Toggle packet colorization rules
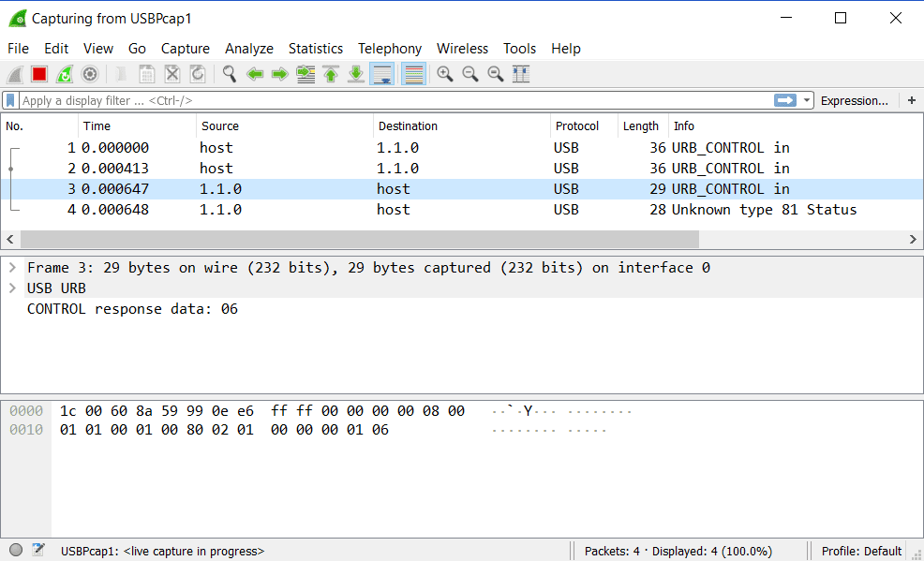924x561 pixels. (413, 74)
